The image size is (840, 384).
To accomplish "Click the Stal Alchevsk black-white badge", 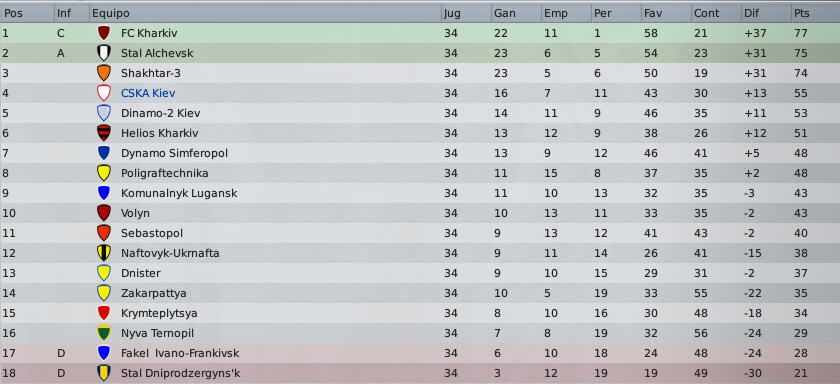I will point(103,53).
